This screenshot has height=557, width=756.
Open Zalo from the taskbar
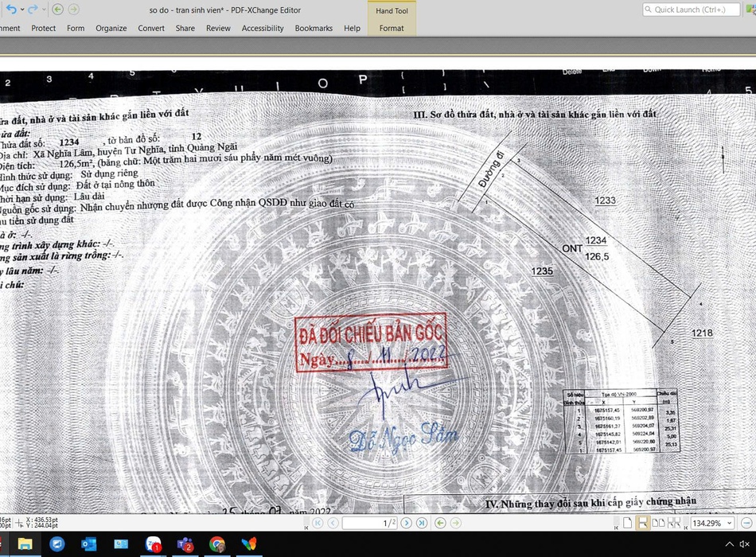[154, 544]
